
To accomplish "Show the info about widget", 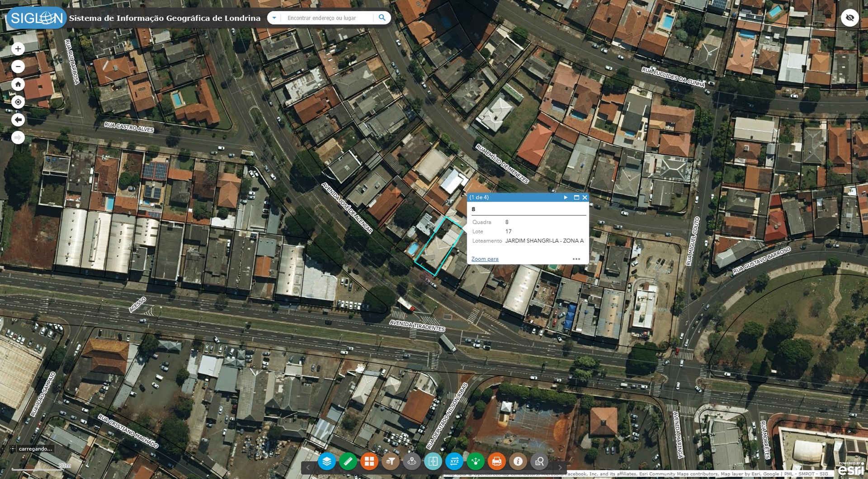I will (x=518, y=461).
